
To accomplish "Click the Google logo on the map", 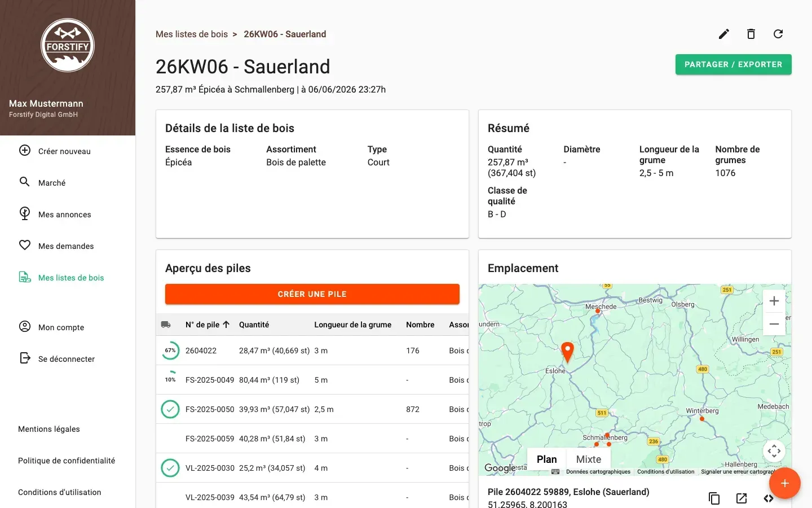I will 500,468.
